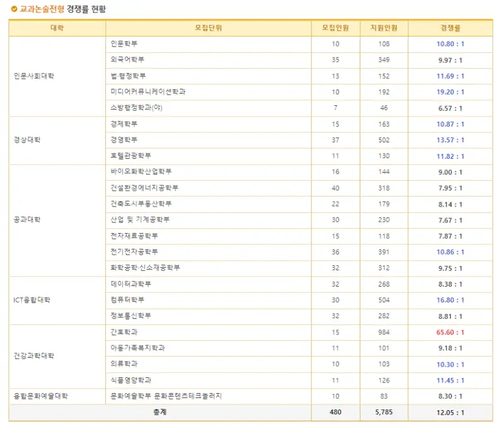
Task: Select the 데이터과학부 row name
Action: [x=131, y=284]
